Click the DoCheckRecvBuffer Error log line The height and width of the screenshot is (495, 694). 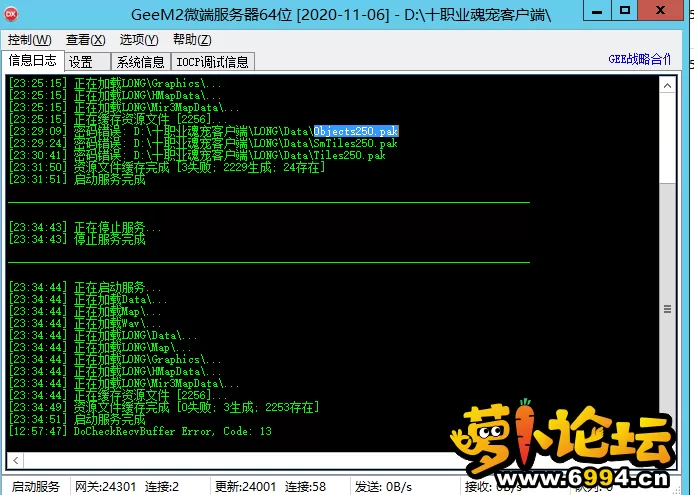click(140, 431)
